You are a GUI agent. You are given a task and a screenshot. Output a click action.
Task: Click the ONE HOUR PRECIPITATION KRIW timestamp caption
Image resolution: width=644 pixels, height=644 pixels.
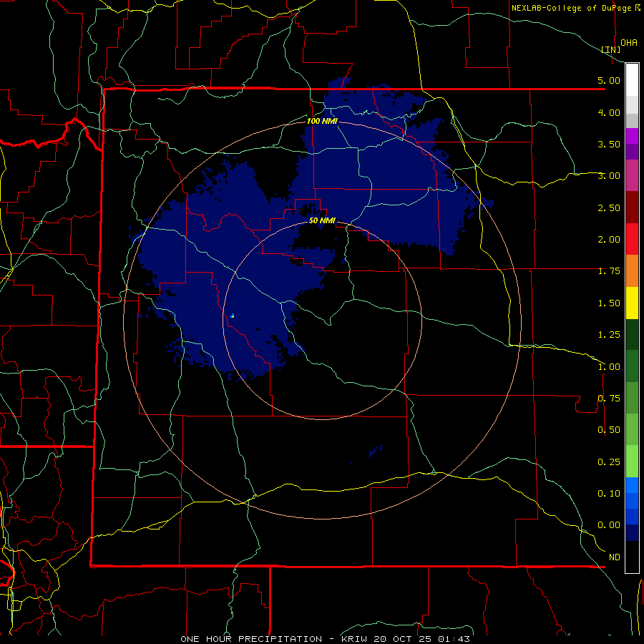[325, 639]
